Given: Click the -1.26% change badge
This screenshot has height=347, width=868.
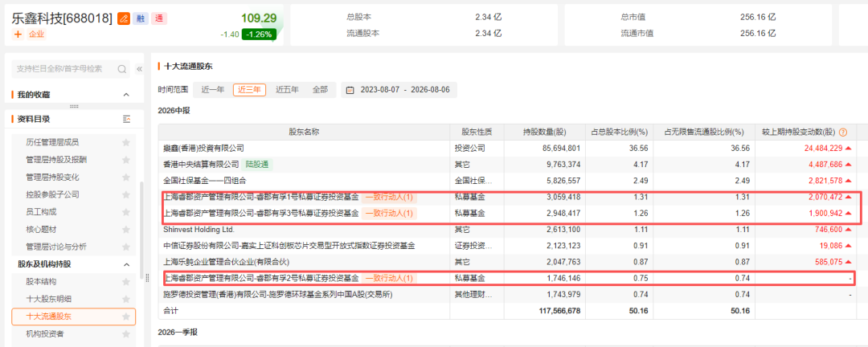Looking at the screenshot, I should 259,35.
